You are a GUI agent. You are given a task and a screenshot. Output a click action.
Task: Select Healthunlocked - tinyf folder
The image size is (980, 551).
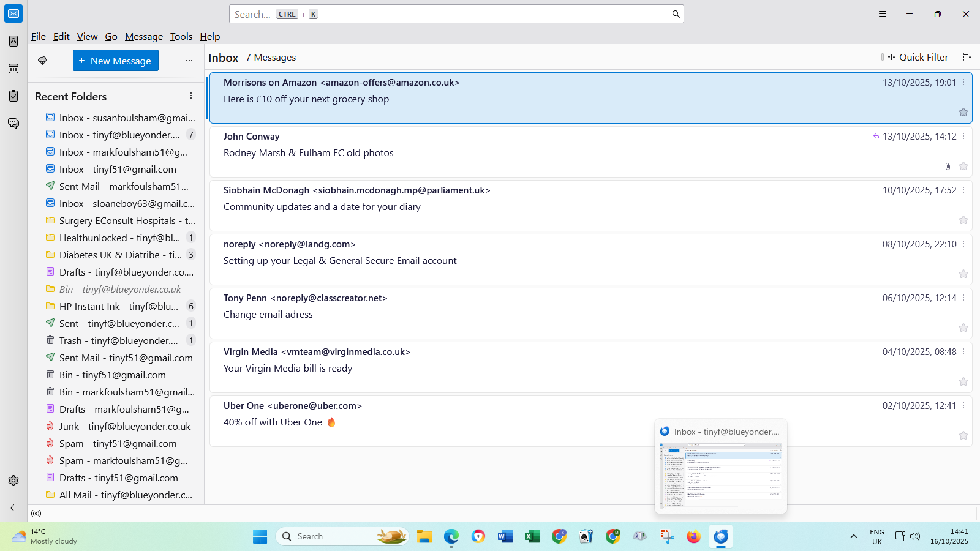click(x=121, y=238)
